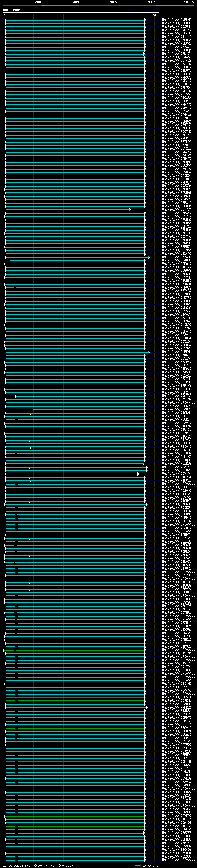Open hit UniRef100_C6SYQ9

[177, 278]
